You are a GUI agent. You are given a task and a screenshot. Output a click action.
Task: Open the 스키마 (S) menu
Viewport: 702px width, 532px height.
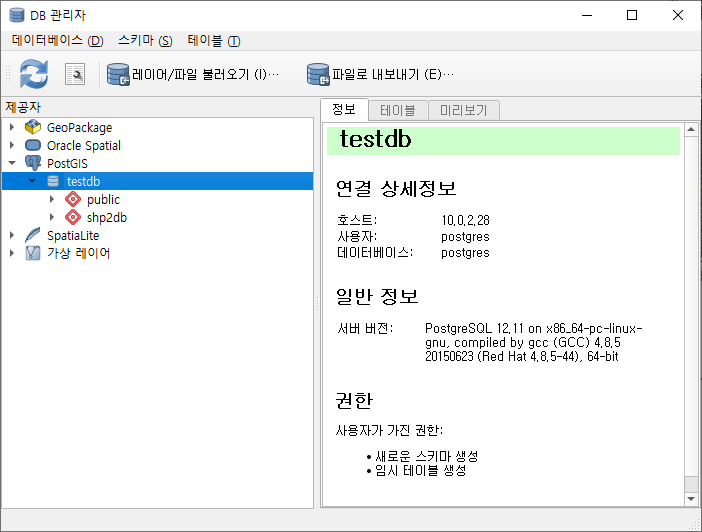145,41
